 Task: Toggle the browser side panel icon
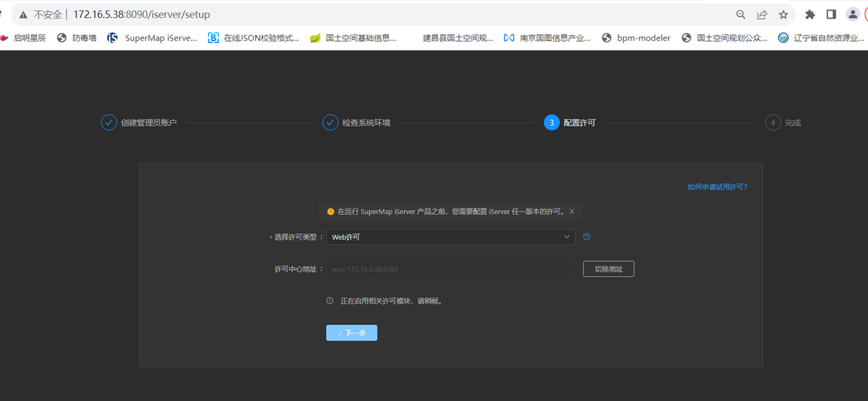[x=831, y=15]
